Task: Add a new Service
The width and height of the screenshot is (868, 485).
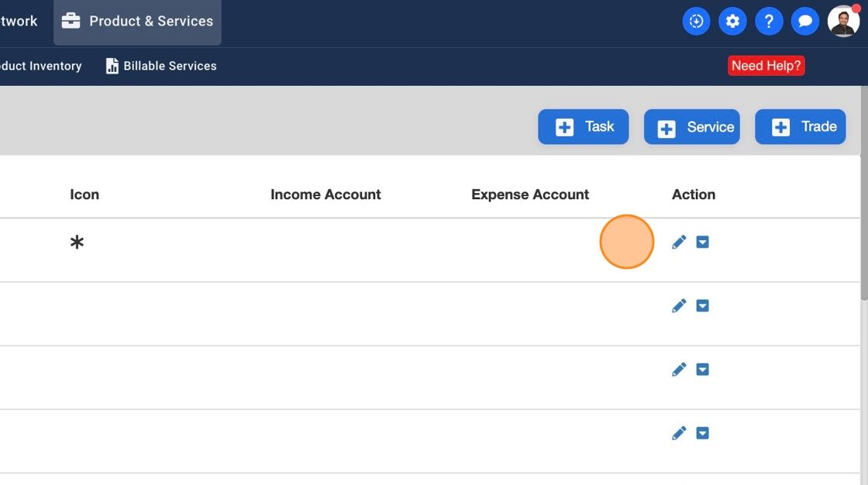Action: click(x=692, y=127)
